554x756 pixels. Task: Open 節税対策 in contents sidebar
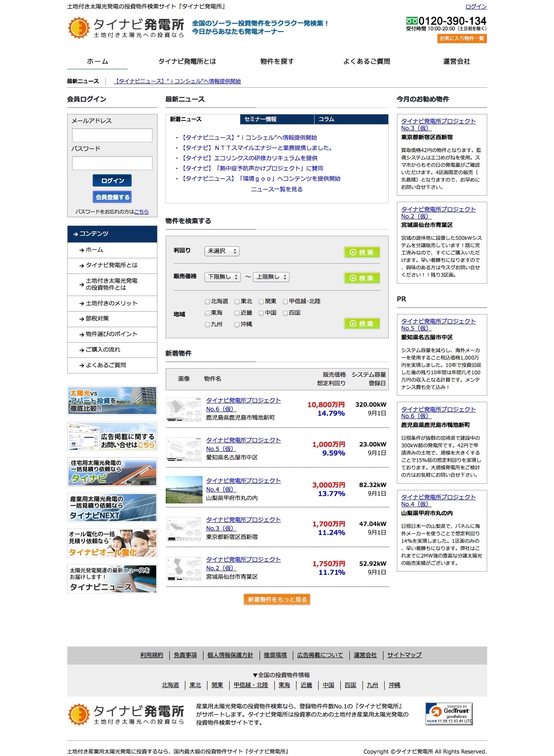tap(112, 319)
